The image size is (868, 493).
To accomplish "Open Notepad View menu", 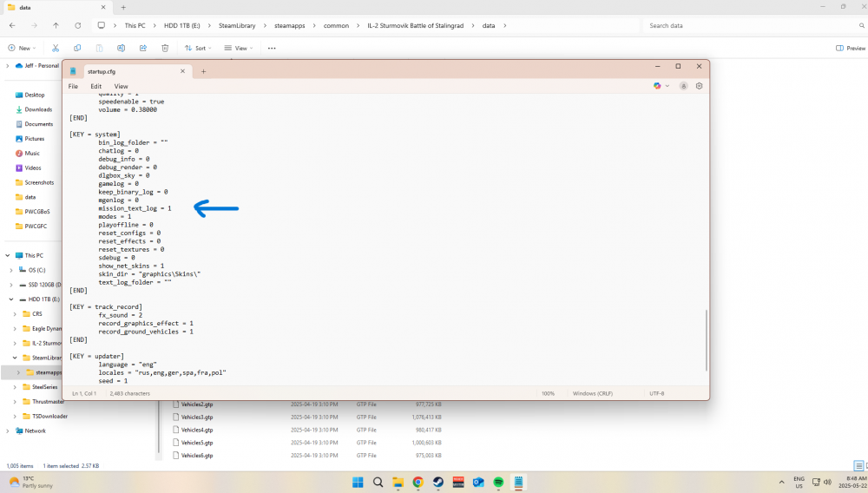I will 121,86.
